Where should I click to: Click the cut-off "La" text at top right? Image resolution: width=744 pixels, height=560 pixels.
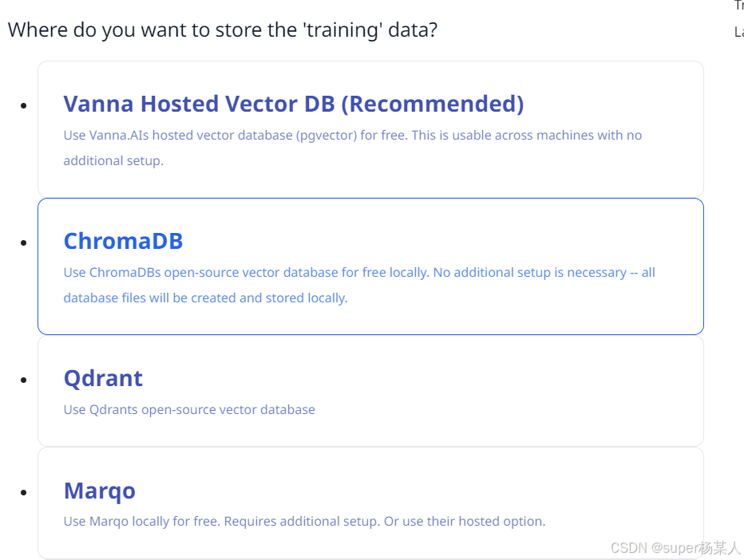pyautogui.click(x=738, y=33)
